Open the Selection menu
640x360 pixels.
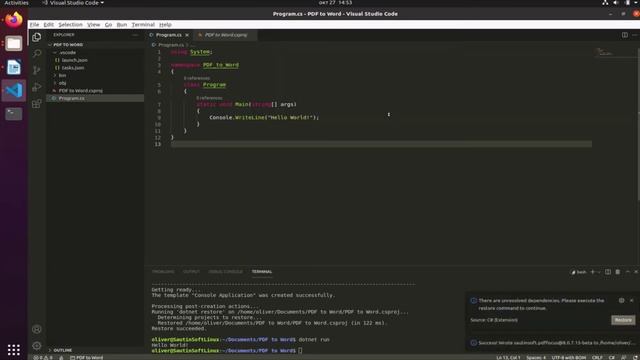click(70, 24)
